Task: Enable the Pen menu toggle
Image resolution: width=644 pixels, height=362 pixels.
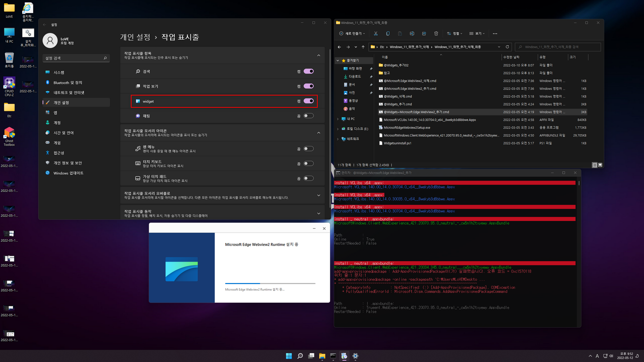Action: 309,149
